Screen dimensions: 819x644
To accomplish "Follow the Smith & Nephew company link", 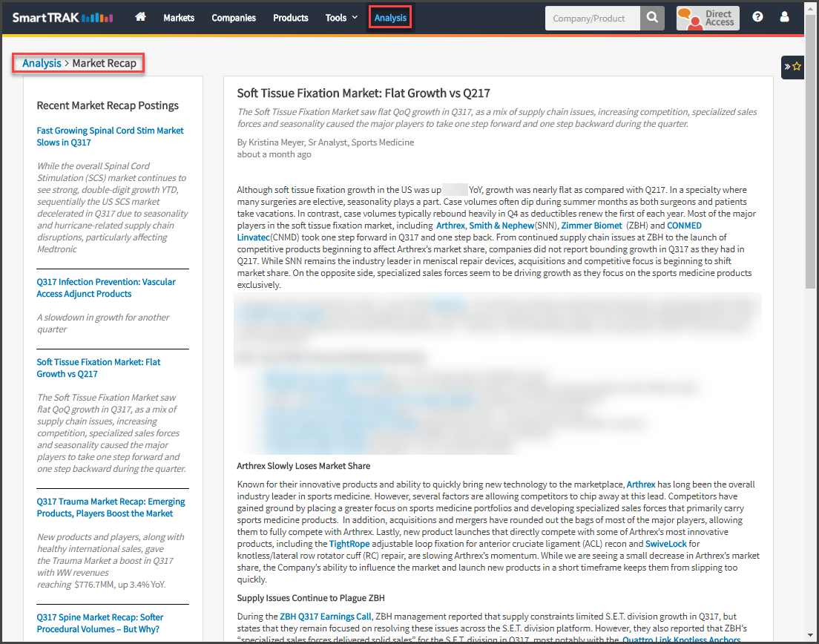I will pos(501,226).
